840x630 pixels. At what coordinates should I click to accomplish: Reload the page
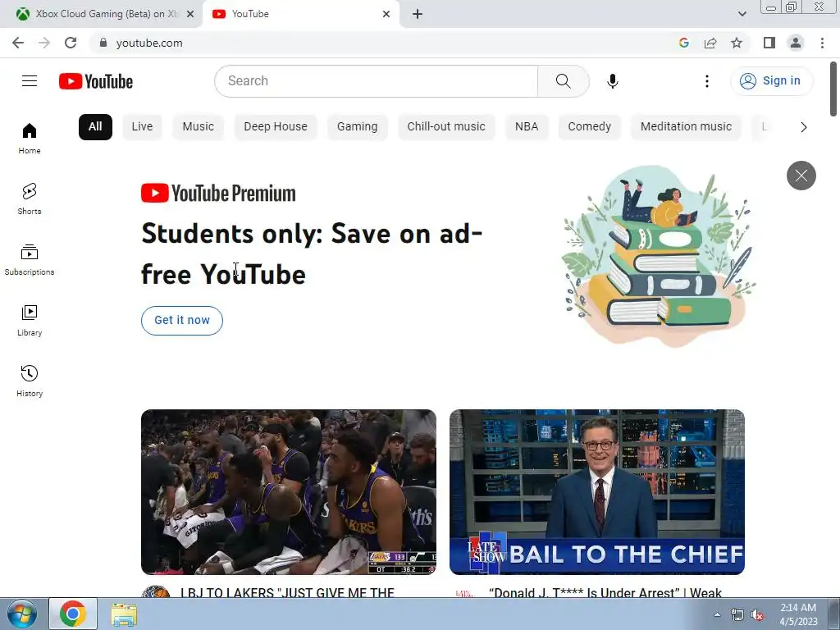click(x=71, y=43)
